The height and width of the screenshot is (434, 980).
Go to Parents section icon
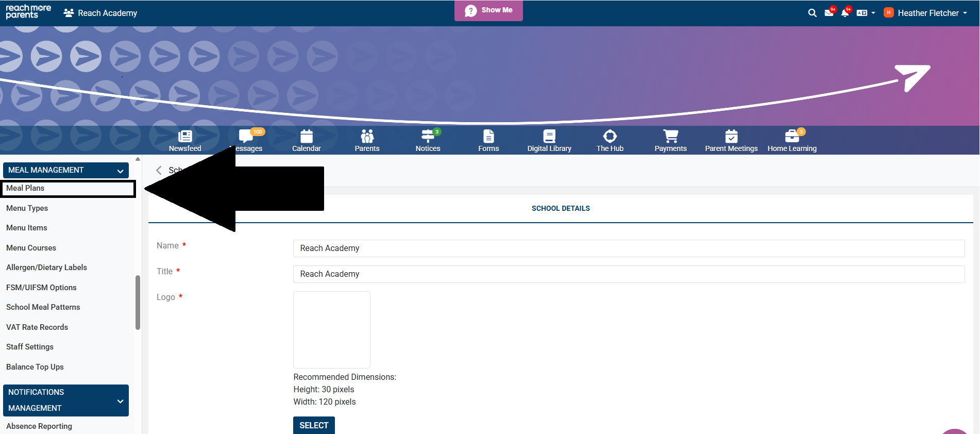pyautogui.click(x=367, y=137)
